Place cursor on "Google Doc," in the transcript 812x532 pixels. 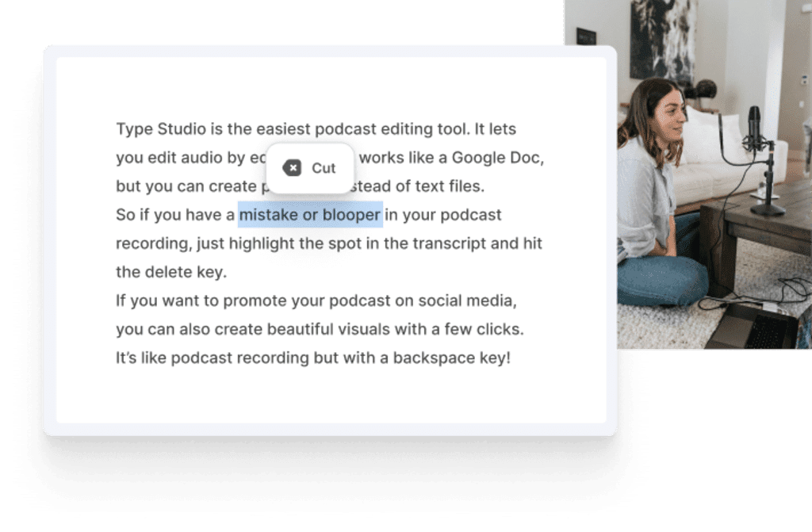497,158
